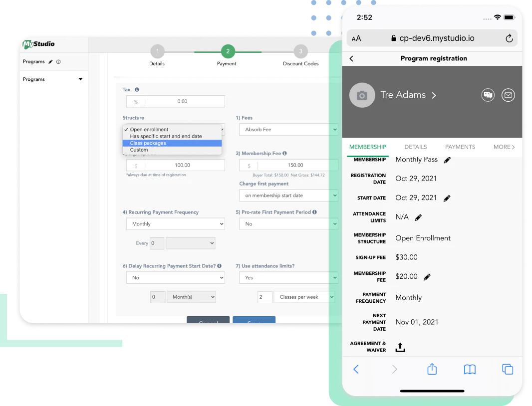The width and height of the screenshot is (532, 406).
Task: Click Programs heading in sidebar
Action: (33, 62)
